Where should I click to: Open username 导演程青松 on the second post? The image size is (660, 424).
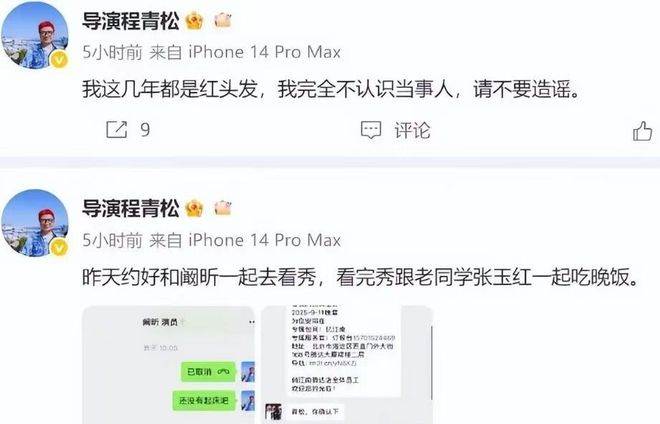(x=130, y=208)
